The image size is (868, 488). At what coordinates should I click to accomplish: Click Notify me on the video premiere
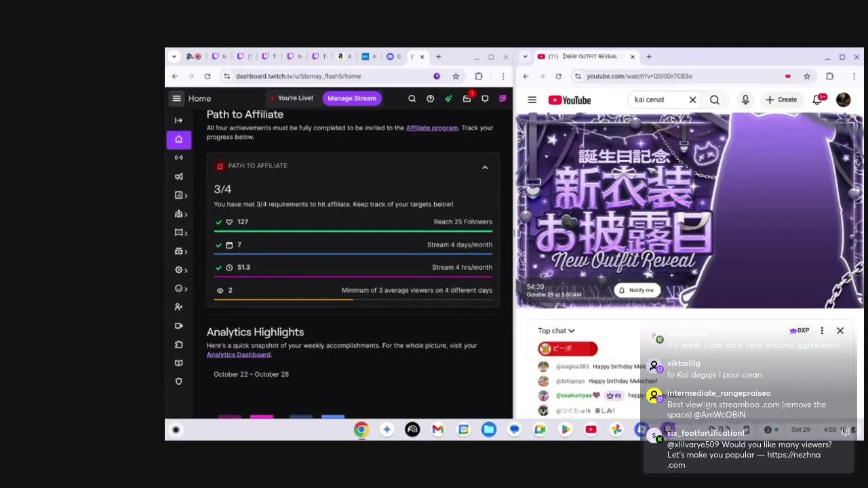click(635, 290)
